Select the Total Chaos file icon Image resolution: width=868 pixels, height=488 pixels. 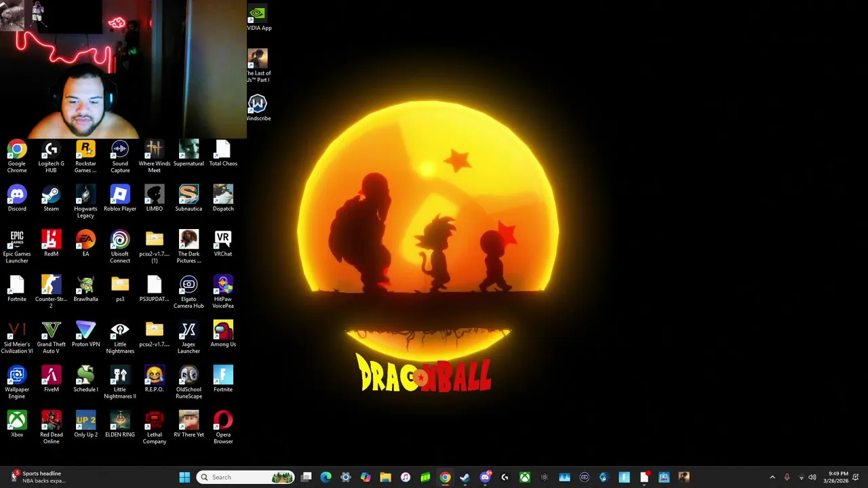click(x=223, y=153)
